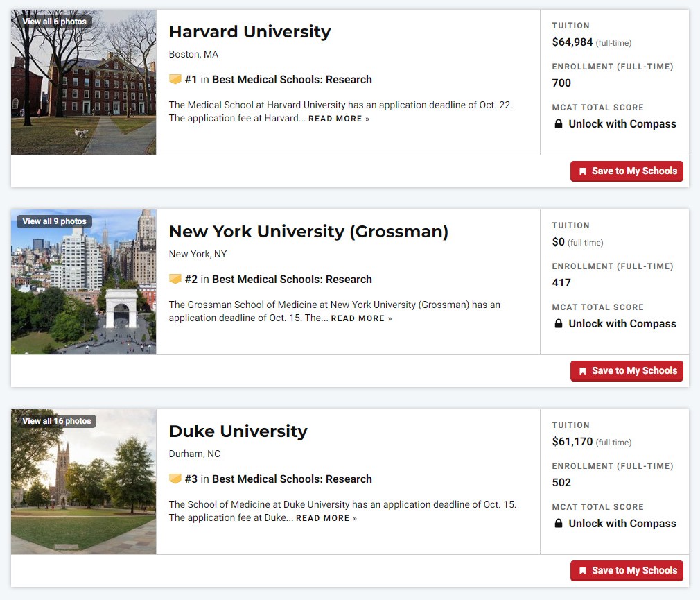Click the rank badge icon beside Harvard's #1
Image resolution: width=700 pixels, height=600 pixels.
[175, 80]
